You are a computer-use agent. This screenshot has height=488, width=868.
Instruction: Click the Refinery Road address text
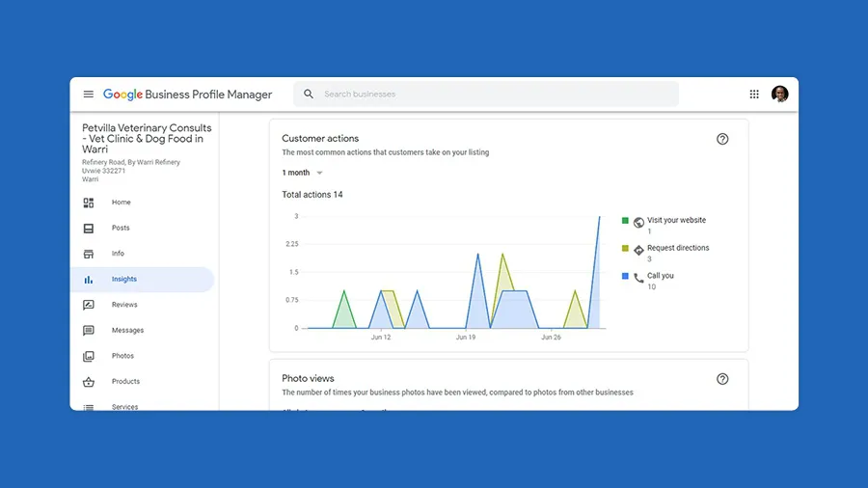(131, 171)
